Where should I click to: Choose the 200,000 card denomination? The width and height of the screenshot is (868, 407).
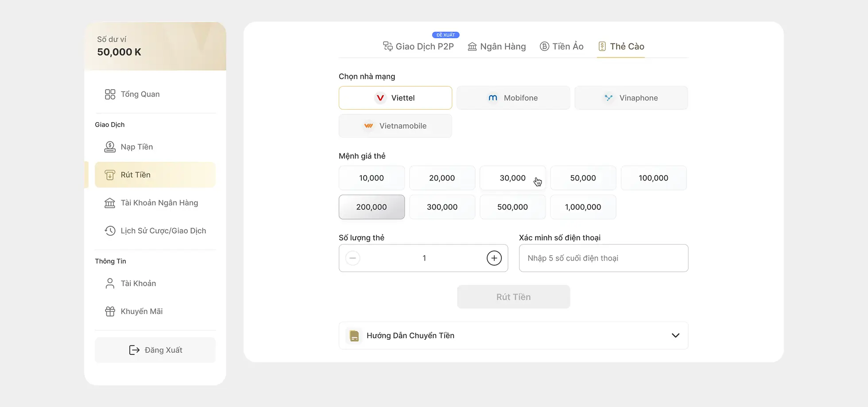[x=372, y=207]
